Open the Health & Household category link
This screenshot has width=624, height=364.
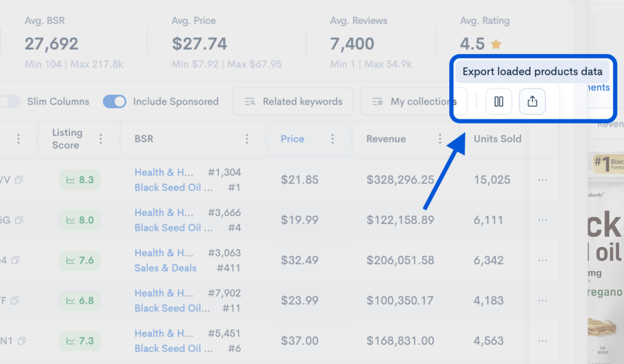coord(164,172)
